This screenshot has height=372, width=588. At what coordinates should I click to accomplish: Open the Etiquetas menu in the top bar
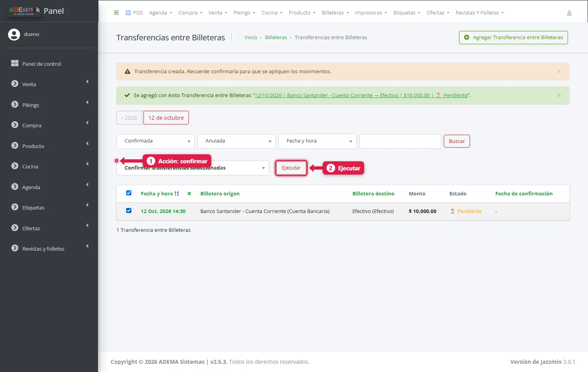coord(407,13)
